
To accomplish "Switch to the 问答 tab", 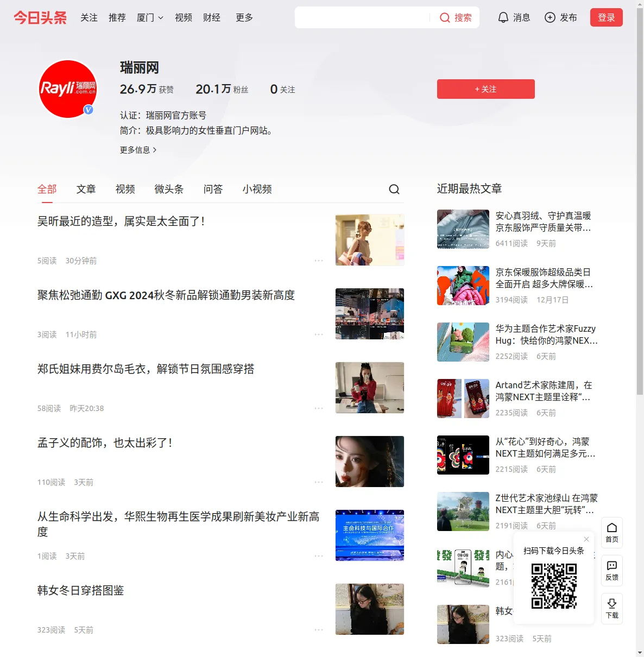I will coord(213,189).
